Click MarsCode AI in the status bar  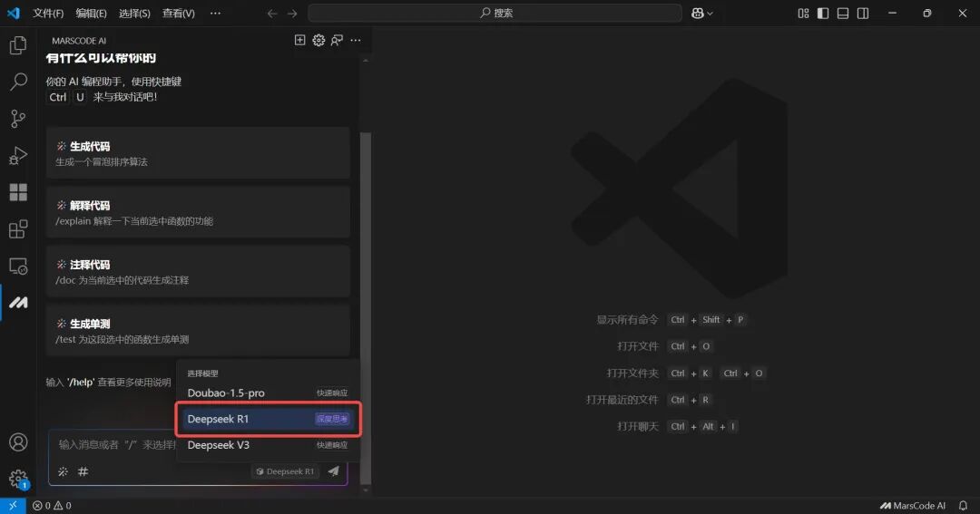pos(913,506)
